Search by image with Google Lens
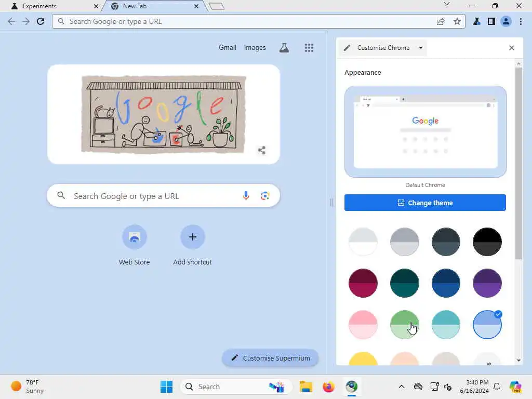This screenshot has height=399, width=532. click(265, 196)
